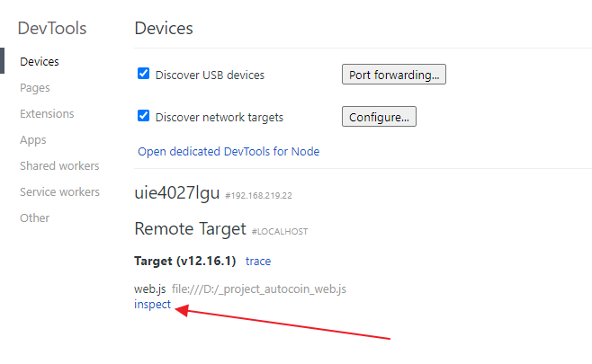The width and height of the screenshot is (592, 364).
Task: Click the Target (v12.16.1) label
Action: (185, 261)
